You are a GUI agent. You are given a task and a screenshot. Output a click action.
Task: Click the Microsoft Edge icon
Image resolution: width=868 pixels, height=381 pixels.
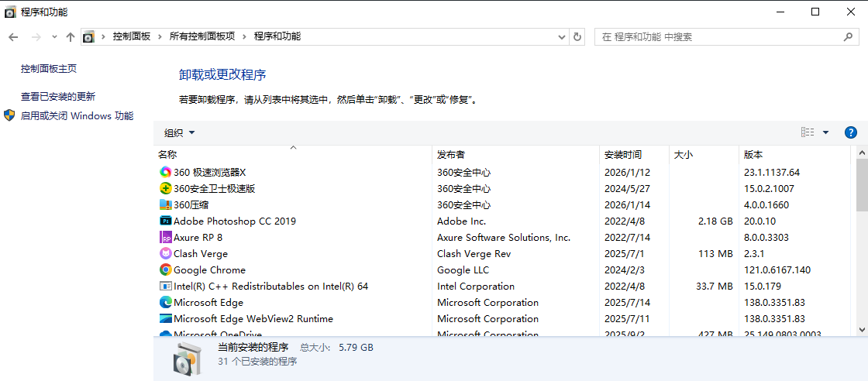[165, 303]
